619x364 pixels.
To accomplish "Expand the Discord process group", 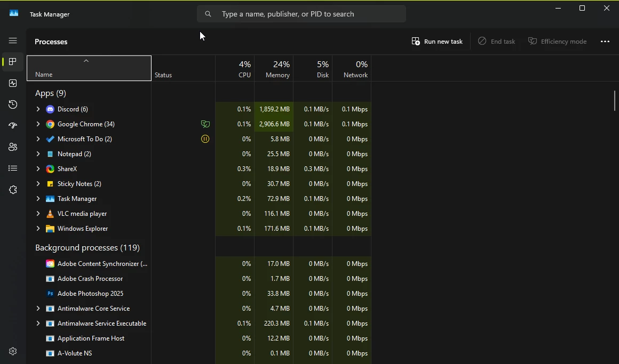I will (x=38, y=109).
